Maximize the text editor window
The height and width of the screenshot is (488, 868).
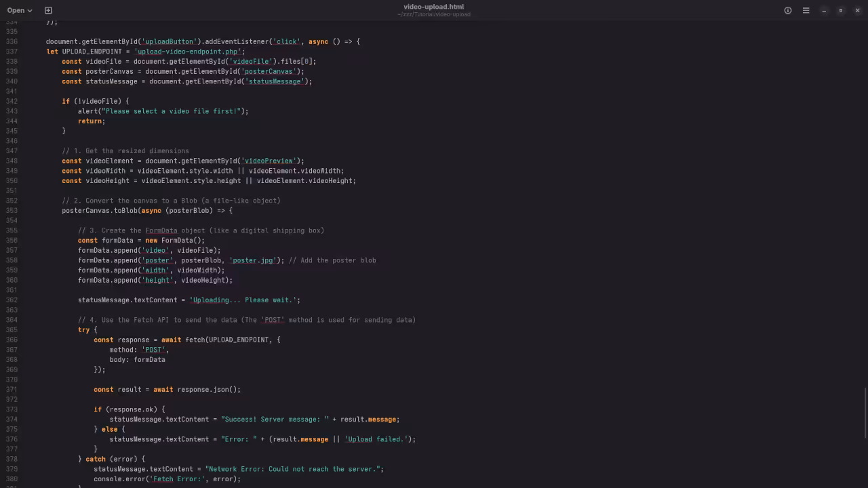pos(841,10)
